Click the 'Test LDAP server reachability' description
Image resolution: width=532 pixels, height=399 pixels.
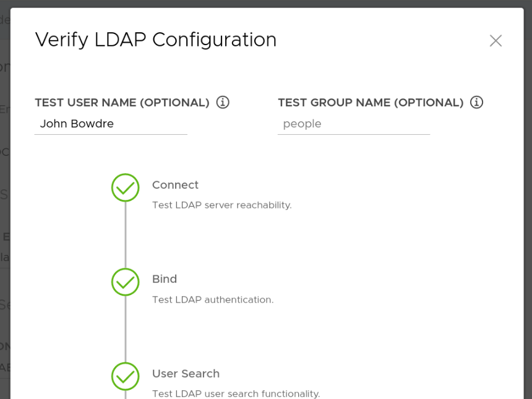[221, 205]
